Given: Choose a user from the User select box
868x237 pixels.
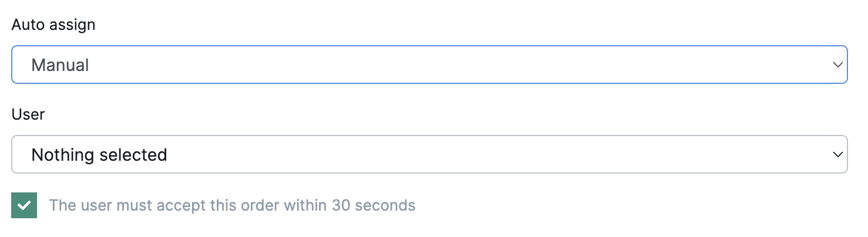Looking at the screenshot, I should pyautogui.click(x=429, y=154).
